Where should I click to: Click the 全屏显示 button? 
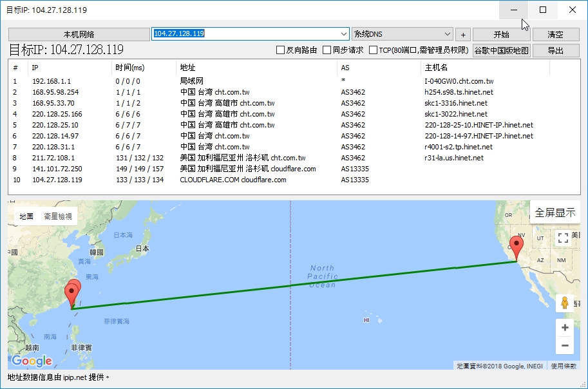point(555,213)
